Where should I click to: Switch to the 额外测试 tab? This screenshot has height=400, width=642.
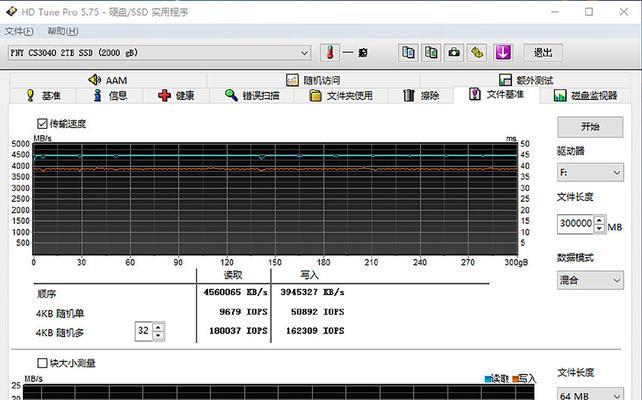coord(526,80)
